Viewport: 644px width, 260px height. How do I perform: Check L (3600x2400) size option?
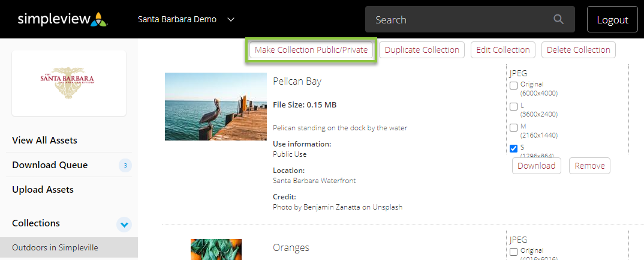pos(513,106)
